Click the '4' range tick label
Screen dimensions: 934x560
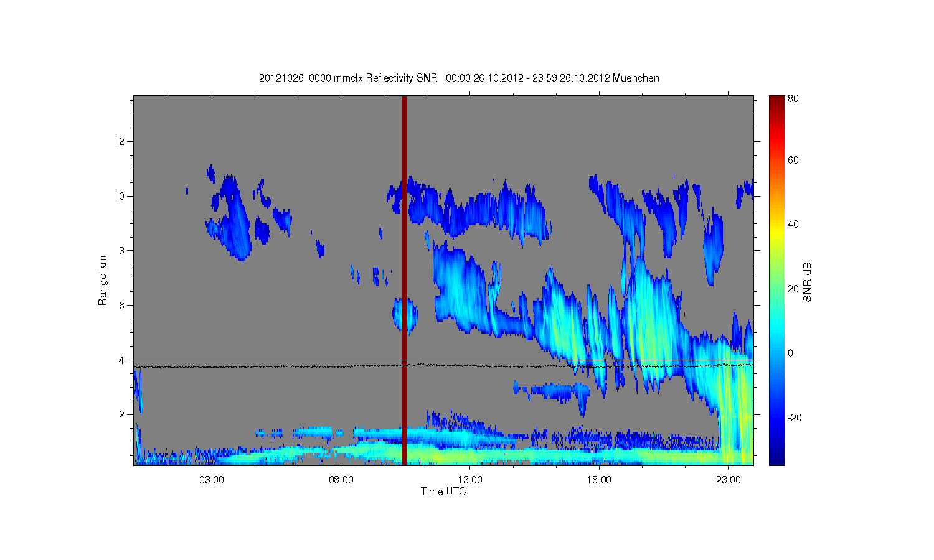pyautogui.click(x=122, y=360)
